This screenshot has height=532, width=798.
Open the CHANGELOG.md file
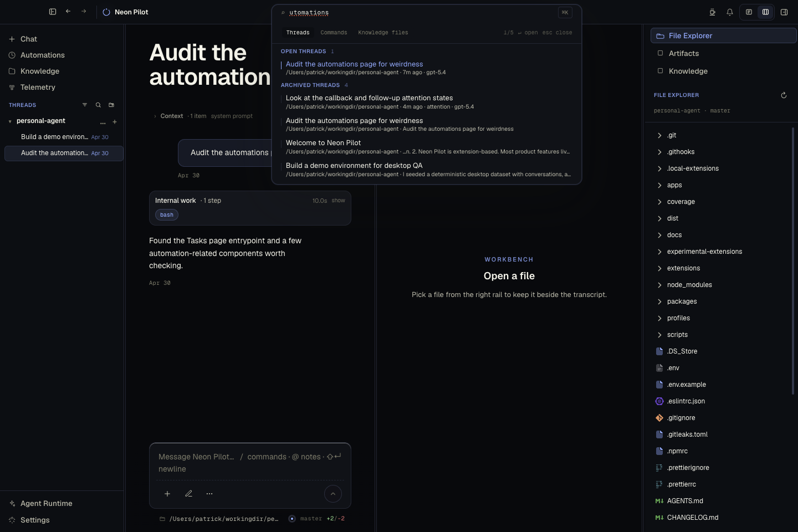pyautogui.click(x=693, y=518)
